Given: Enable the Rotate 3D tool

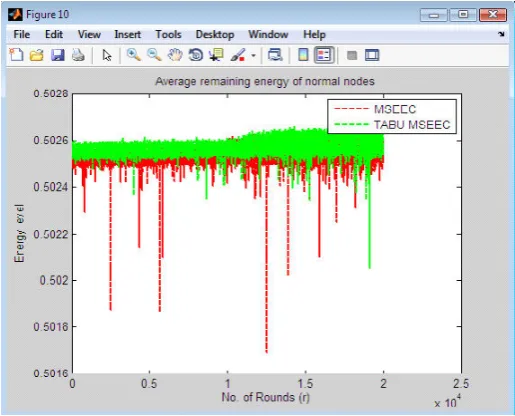Looking at the screenshot, I should [x=196, y=55].
